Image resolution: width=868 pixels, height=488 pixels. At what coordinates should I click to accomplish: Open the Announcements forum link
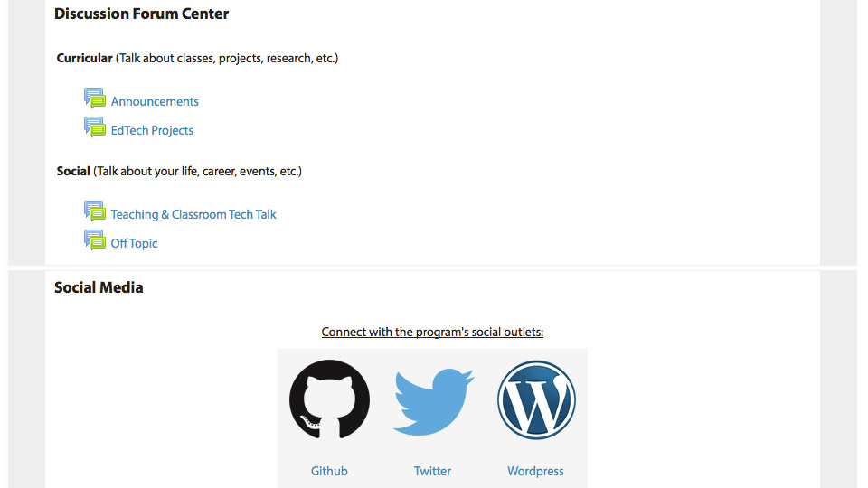point(155,102)
